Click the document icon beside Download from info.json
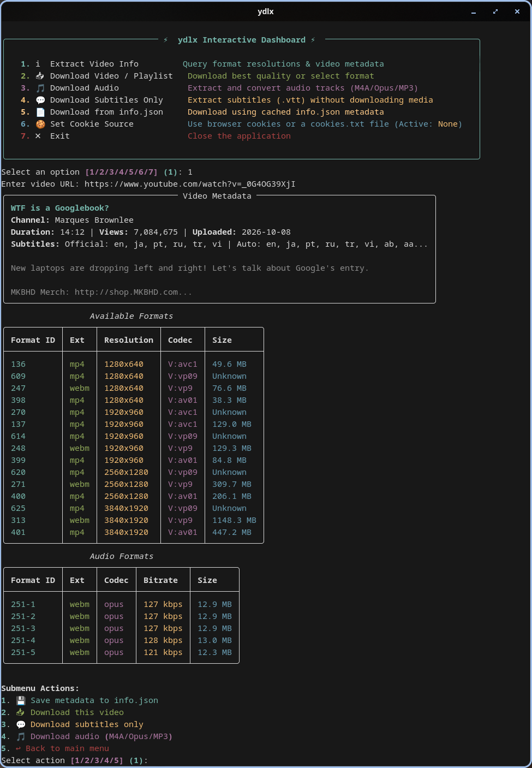 click(40, 112)
